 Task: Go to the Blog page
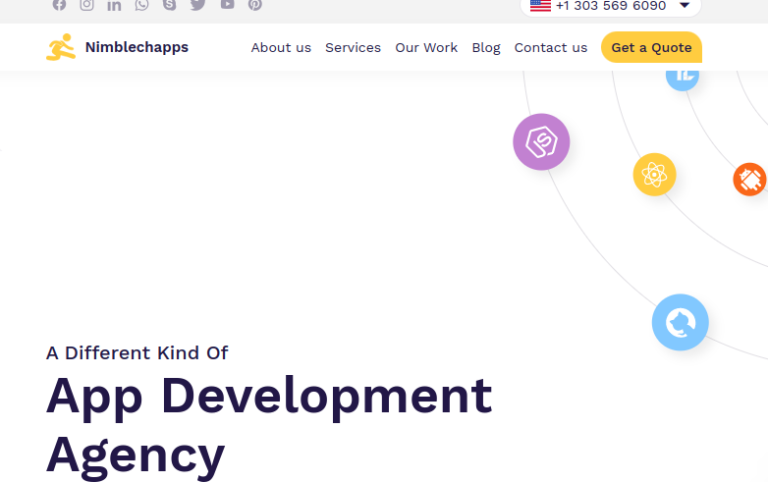pyautogui.click(x=486, y=48)
